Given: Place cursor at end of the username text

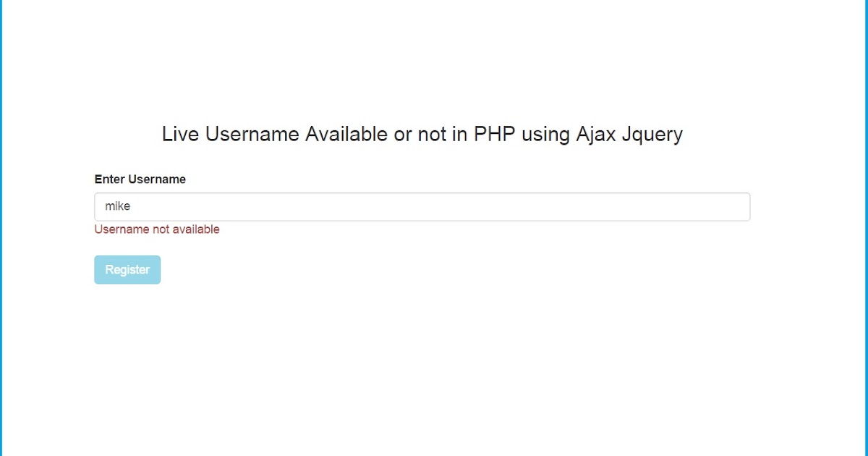Looking at the screenshot, I should point(132,206).
